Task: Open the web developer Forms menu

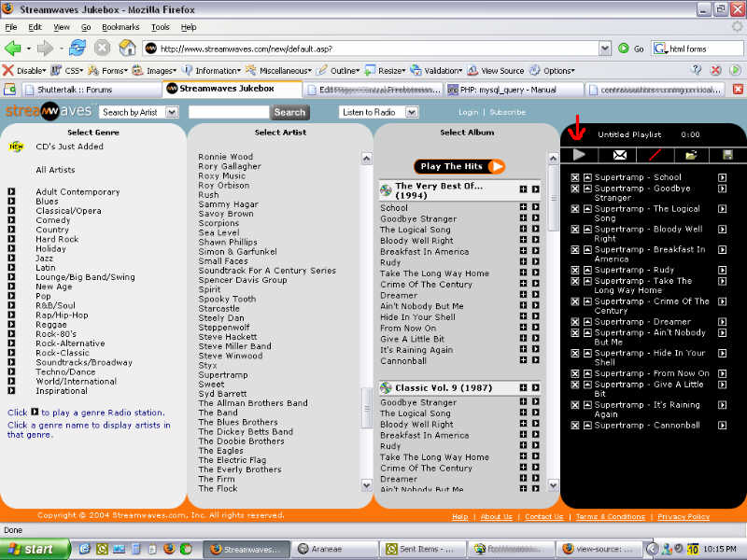Action: [107, 71]
